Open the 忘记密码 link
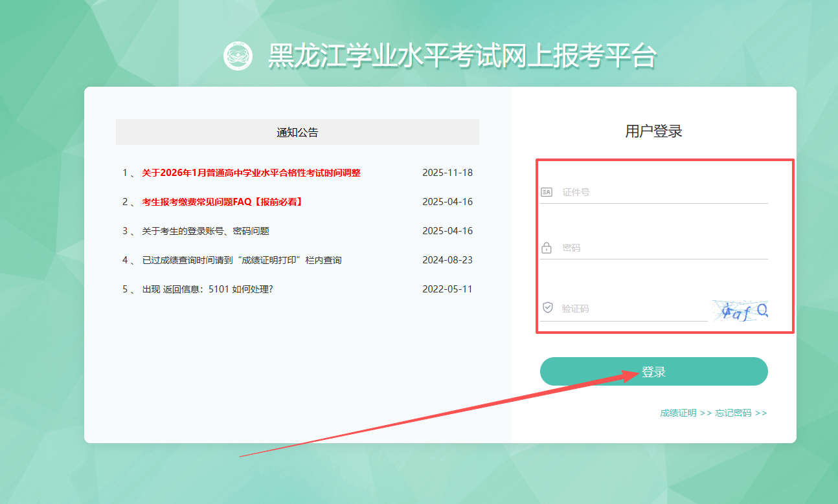Screen dimensions: 838x504 (x=733, y=413)
